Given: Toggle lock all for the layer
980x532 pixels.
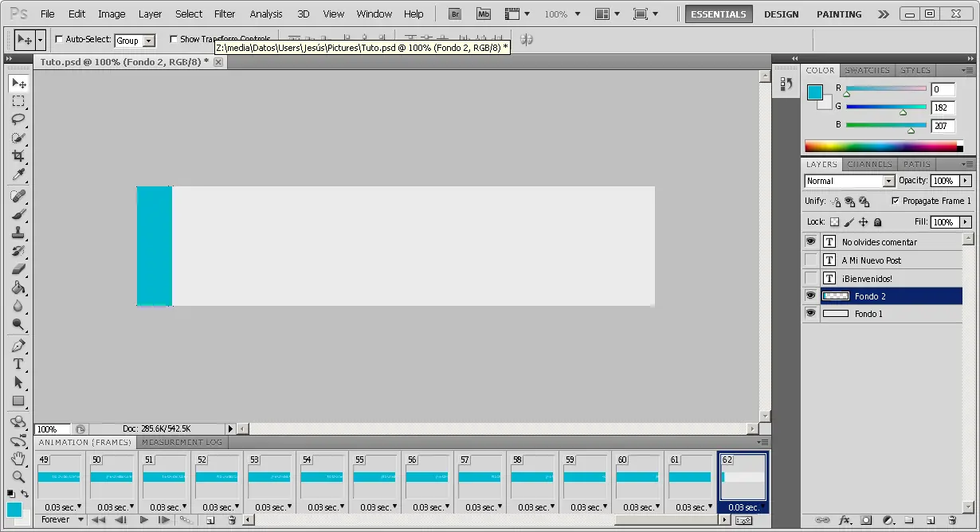Looking at the screenshot, I should tap(877, 222).
